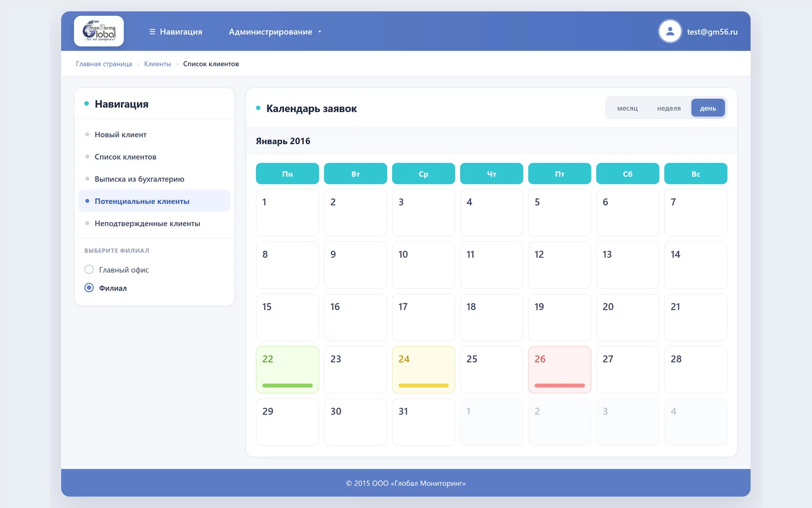Click the user avatar icon
This screenshot has width=812, height=508.
coord(670,31)
